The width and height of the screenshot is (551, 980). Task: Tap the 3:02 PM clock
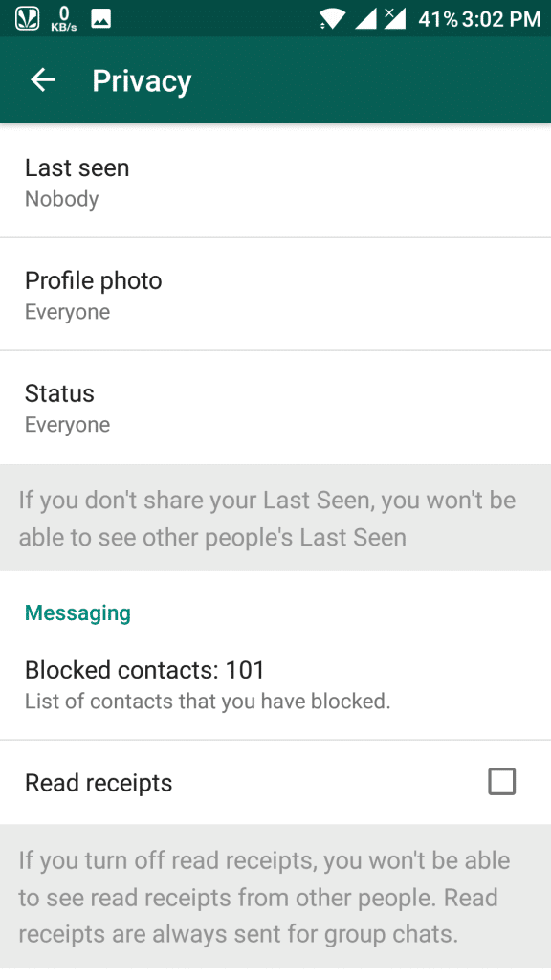501,19
